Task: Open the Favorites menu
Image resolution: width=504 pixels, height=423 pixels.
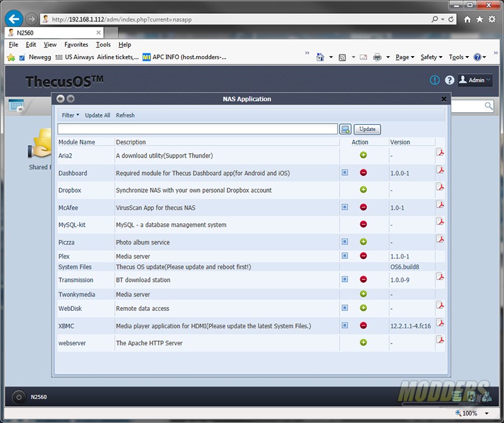Action: pos(76,45)
